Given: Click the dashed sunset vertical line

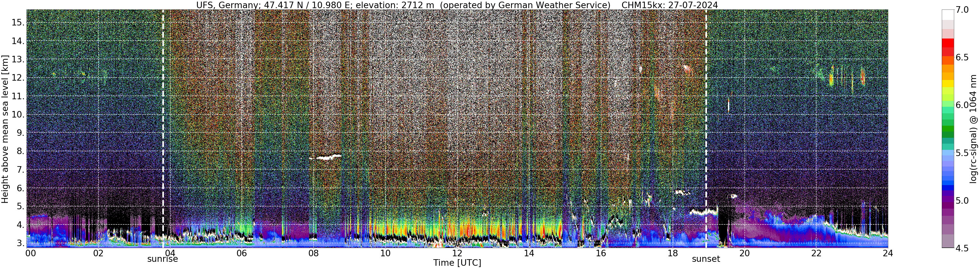Looking at the screenshot, I should pyautogui.click(x=706, y=129).
